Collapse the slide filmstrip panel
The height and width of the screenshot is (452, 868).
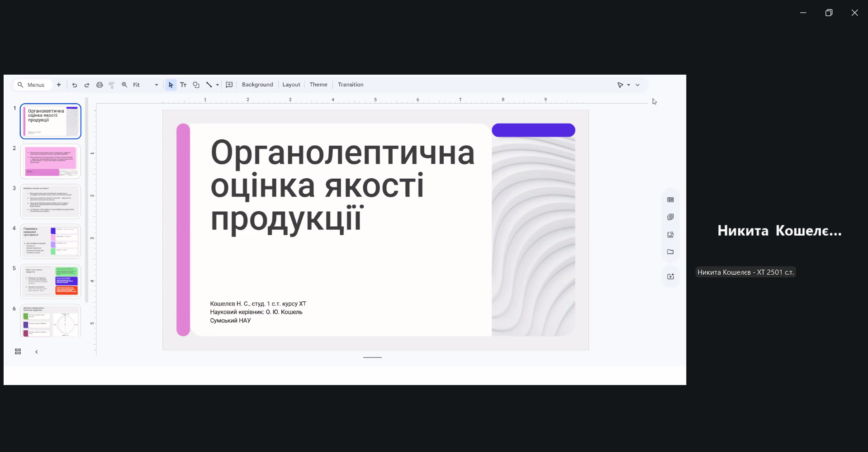pyautogui.click(x=37, y=352)
